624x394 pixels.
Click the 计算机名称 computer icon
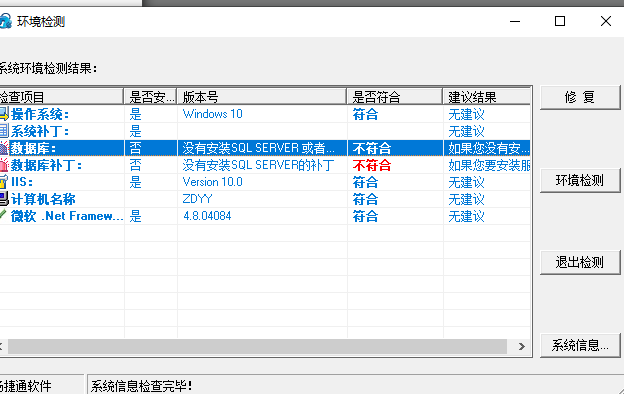[4, 199]
